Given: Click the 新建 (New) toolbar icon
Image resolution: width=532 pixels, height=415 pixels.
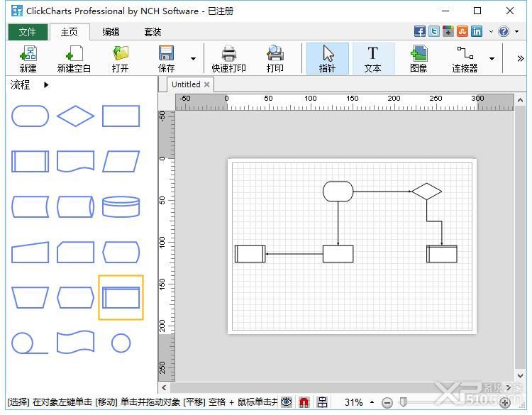Looking at the screenshot, I should (x=28, y=59).
